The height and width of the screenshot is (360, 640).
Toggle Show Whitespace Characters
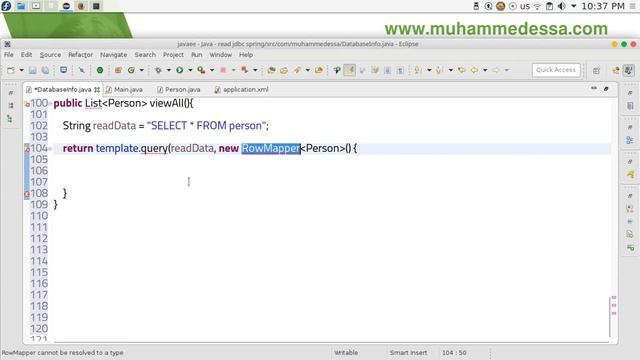(400, 70)
